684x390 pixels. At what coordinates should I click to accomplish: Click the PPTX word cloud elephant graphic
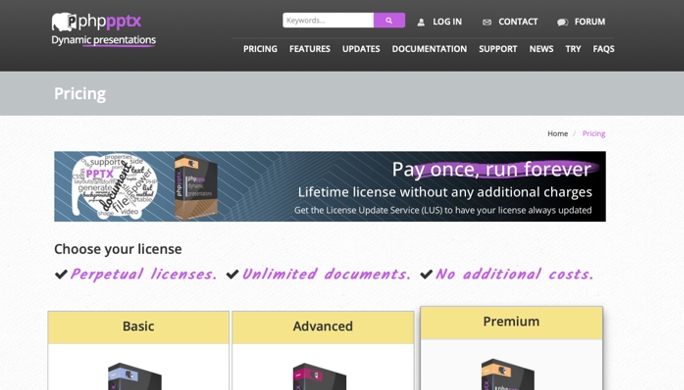[114, 186]
